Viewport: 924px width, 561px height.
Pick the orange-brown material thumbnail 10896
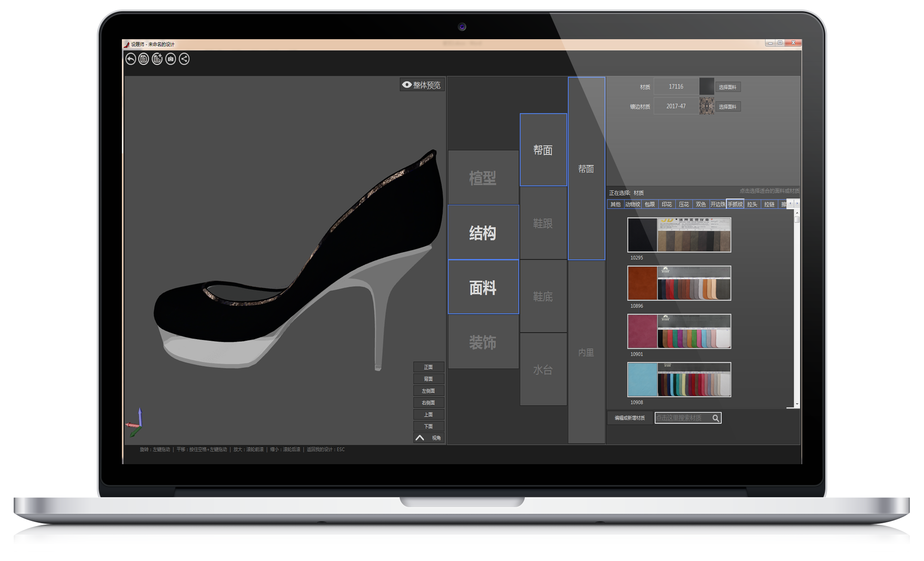click(679, 283)
